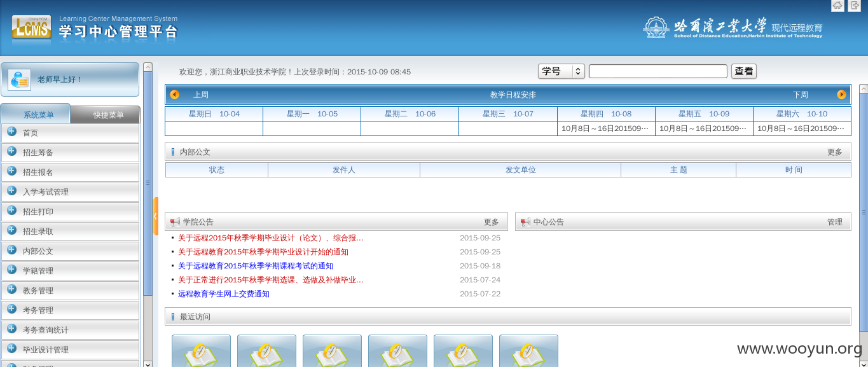Expand the 招生筹备 plus icon
Screen dimensions: 868x367
(x=11, y=152)
